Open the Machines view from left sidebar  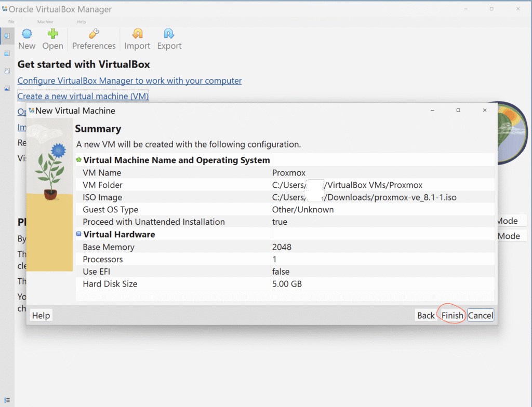7,53
